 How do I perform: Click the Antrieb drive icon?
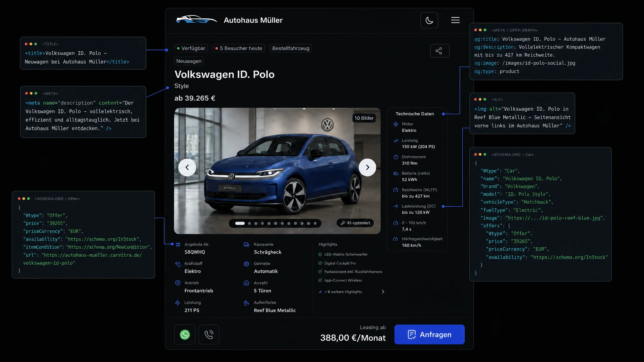[x=178, y=283]
